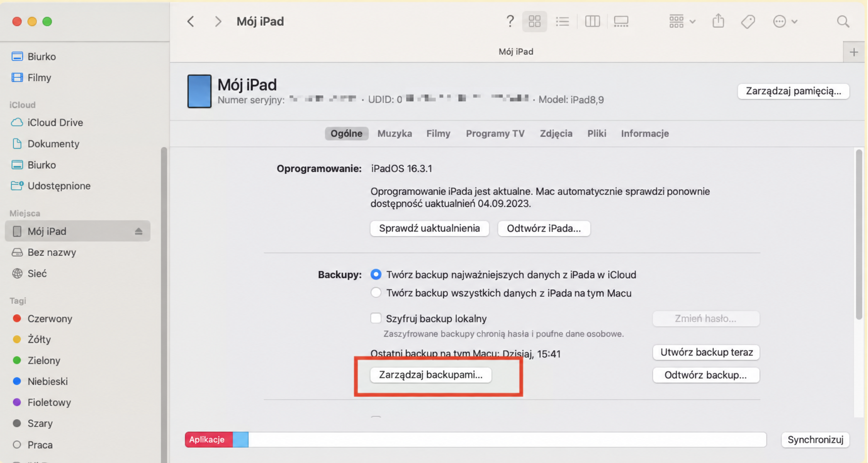Click the Share toolbar icon
This screenshot has width=868, height=463.
[718, 21]
